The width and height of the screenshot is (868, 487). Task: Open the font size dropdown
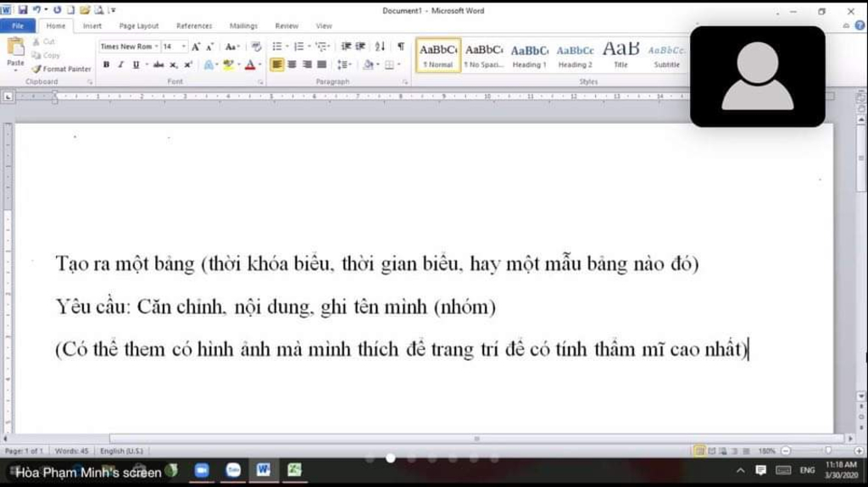click(x=184, y=47)
